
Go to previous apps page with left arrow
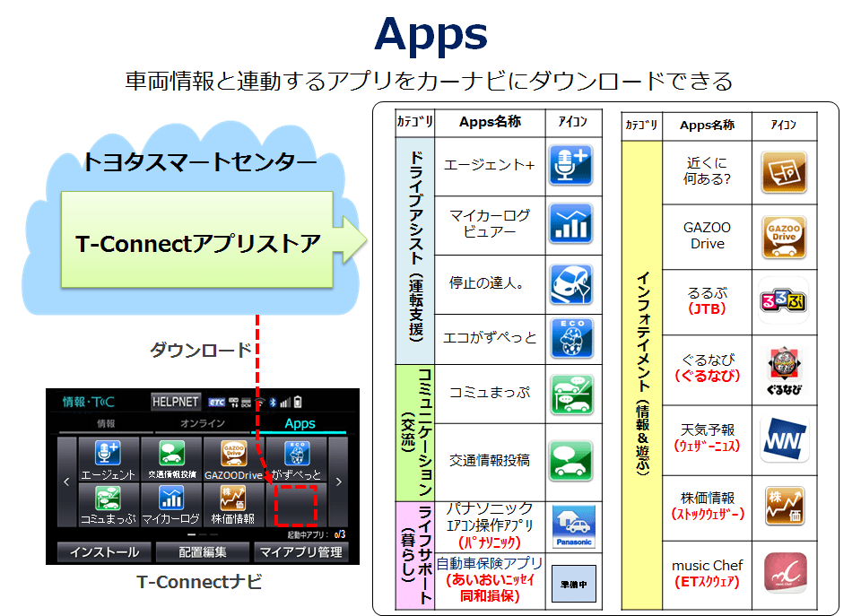tap(66, 482)
